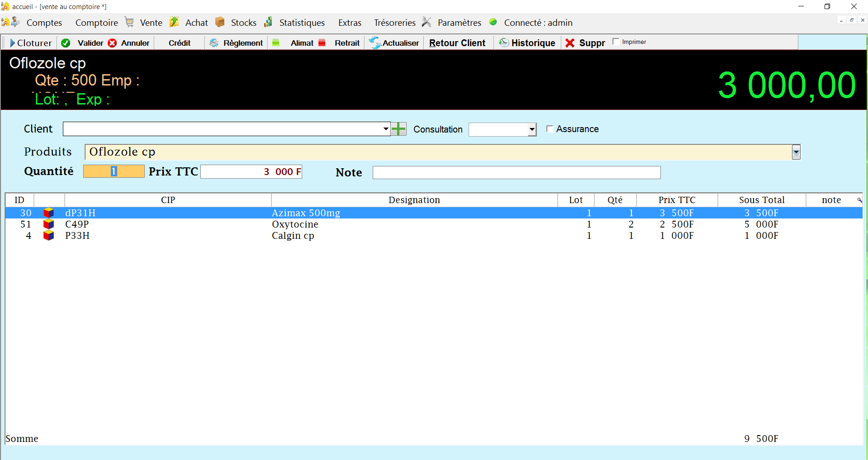Click the Historique clock icon
The width and height of the screenshot is (868, 460).
point(504,43)
